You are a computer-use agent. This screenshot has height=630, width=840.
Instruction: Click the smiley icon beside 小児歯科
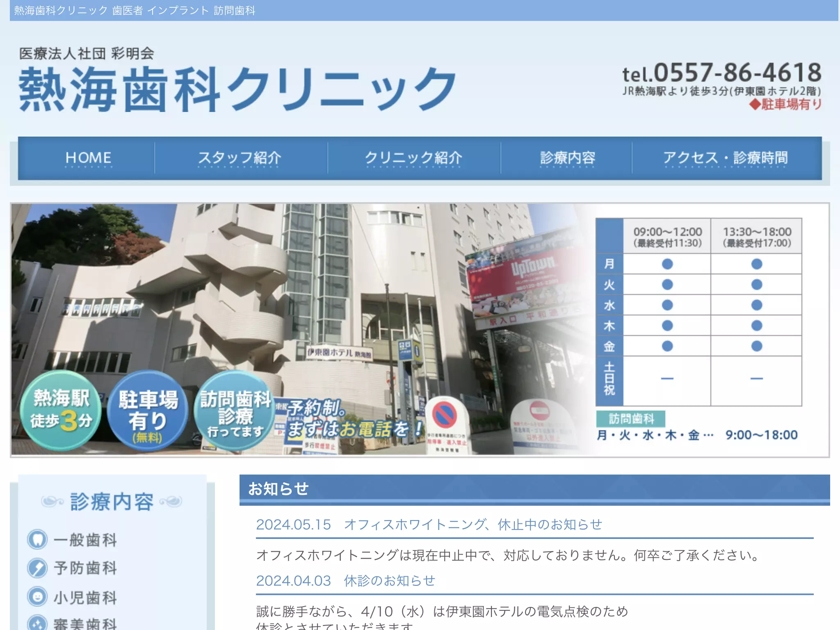click(x=37, y=597)
